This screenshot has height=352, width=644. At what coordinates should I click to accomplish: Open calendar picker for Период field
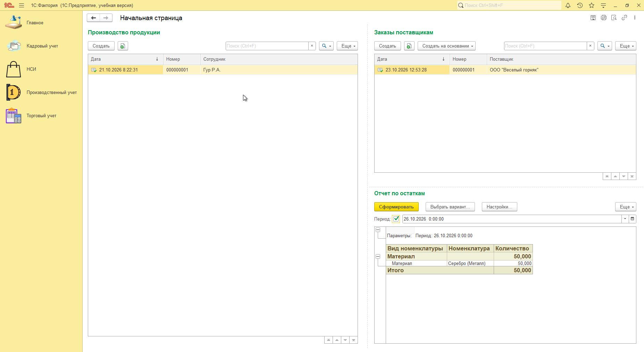click(633, 219)
